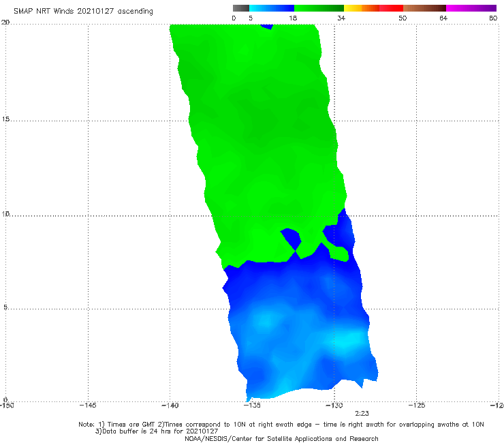
Task: Click the longitude label '-135'
Action: [x=252, y=405]
